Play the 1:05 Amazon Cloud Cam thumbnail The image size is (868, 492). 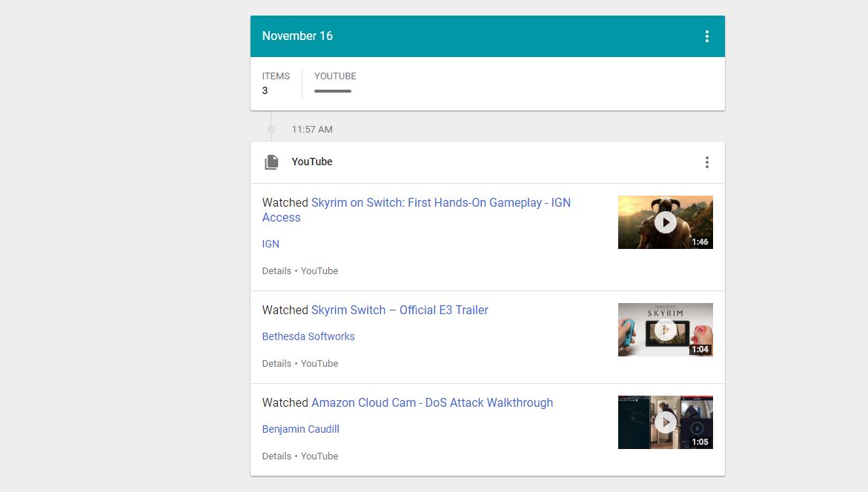click(666, 422)
